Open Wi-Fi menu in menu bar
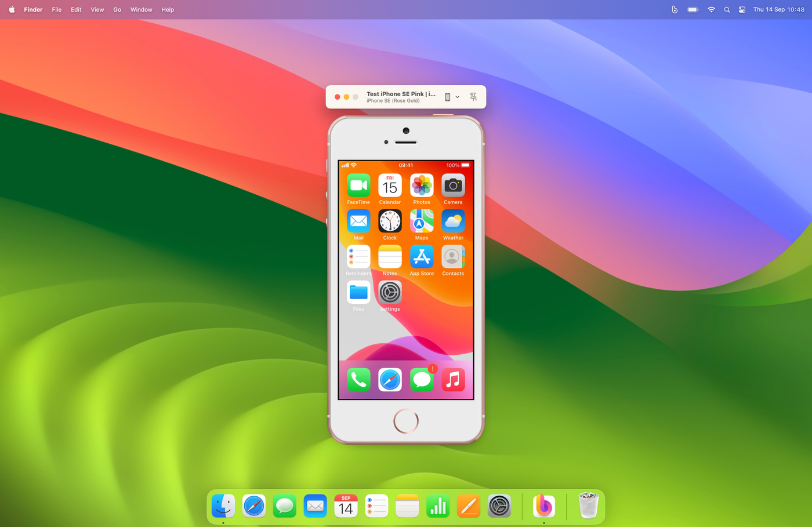 [x=711, y=9]
